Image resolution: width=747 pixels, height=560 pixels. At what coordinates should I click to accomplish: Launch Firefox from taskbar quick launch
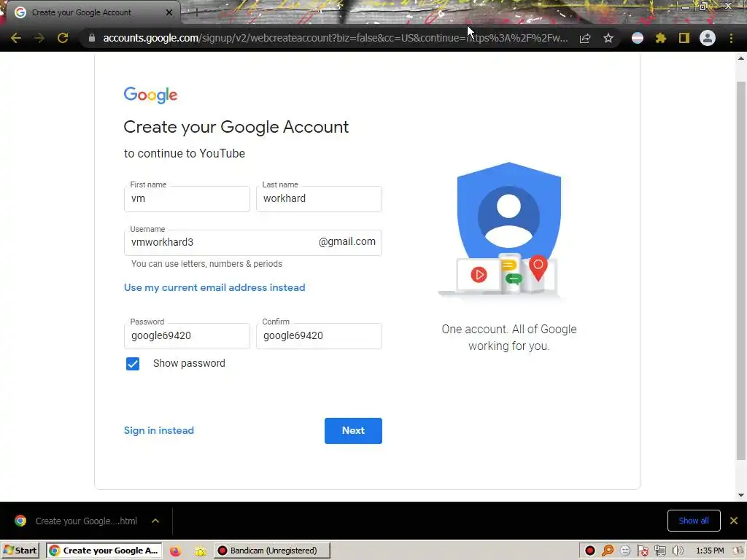coord(175,551)
